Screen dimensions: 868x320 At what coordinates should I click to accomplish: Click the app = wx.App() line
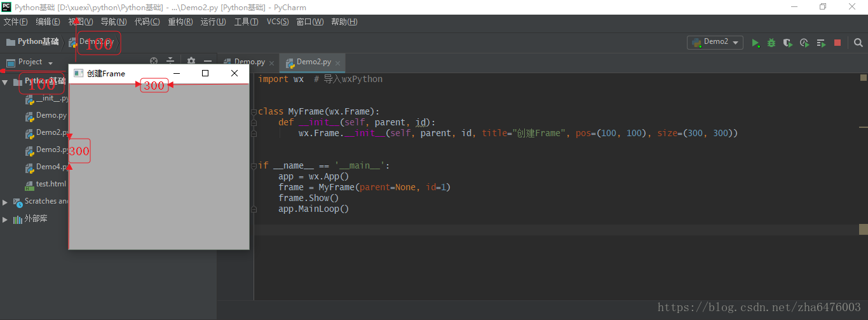(x=314, y=176)
